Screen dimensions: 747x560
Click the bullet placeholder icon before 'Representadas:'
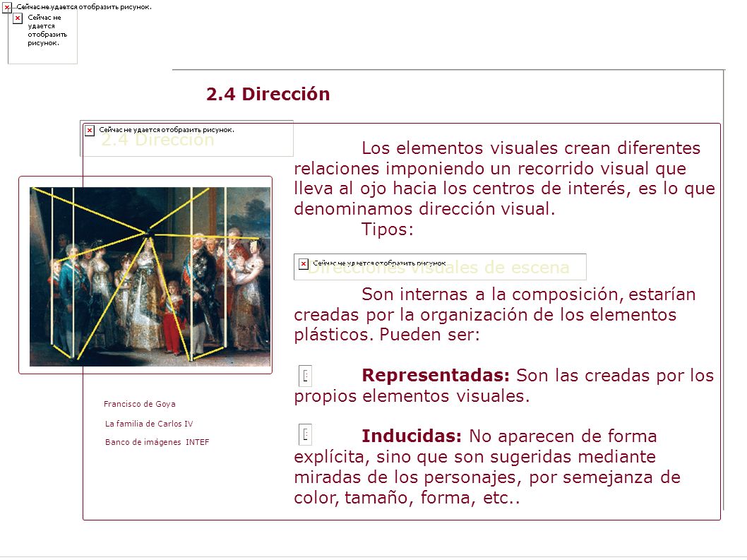[305, 376]
